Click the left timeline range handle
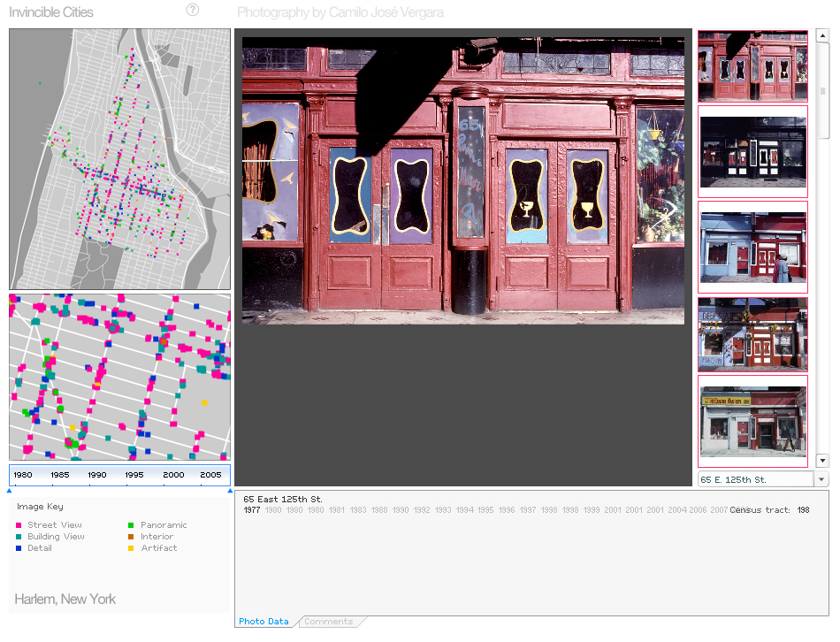The image size is (840, 642). point(10,490)
